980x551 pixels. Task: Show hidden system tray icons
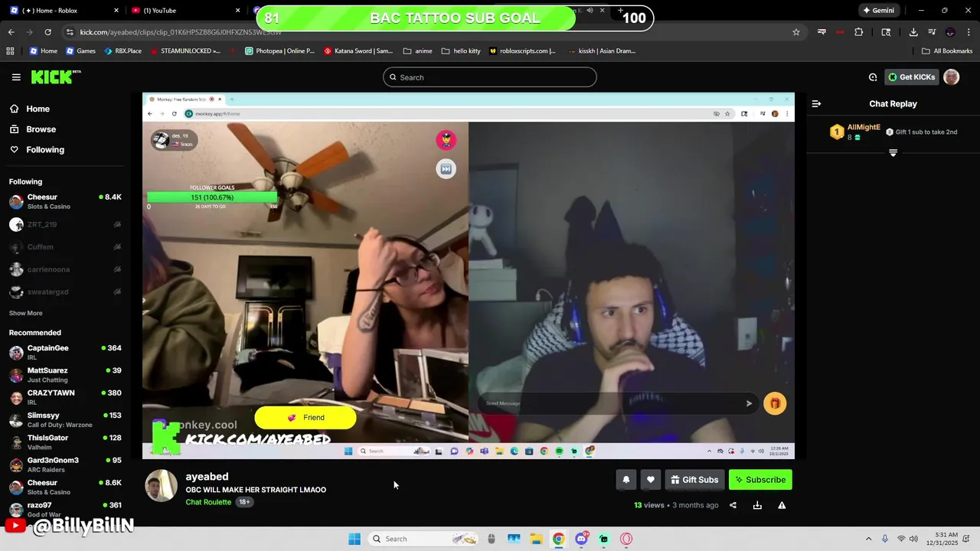tap(868, 539)
